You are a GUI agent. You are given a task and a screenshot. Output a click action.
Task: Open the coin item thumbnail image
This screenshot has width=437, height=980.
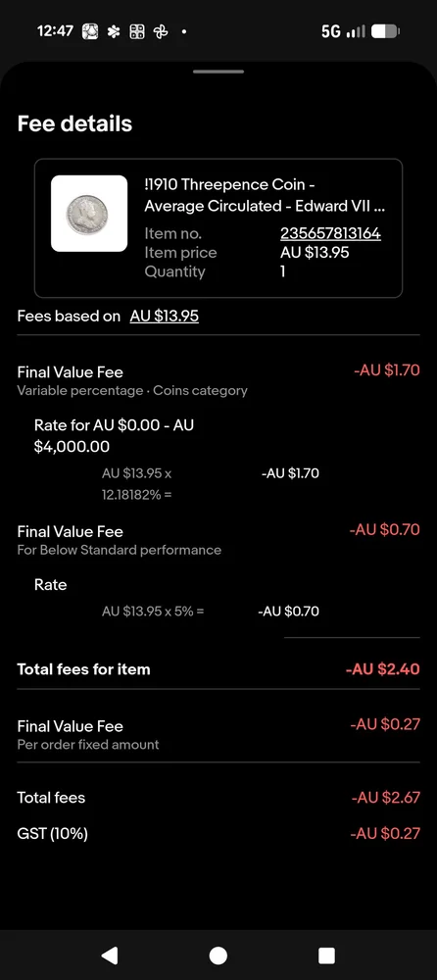pos(89,214)
